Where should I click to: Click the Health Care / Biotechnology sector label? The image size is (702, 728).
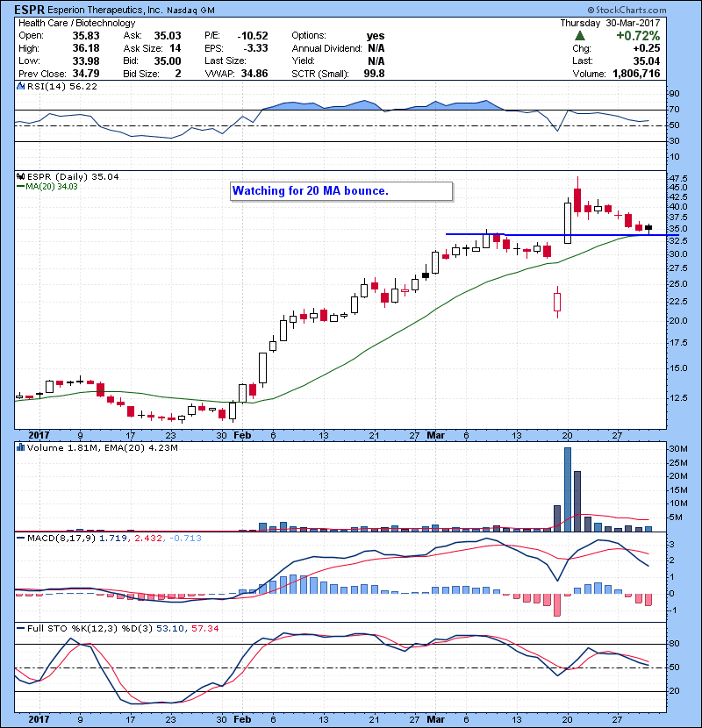[x=76, y=23]
